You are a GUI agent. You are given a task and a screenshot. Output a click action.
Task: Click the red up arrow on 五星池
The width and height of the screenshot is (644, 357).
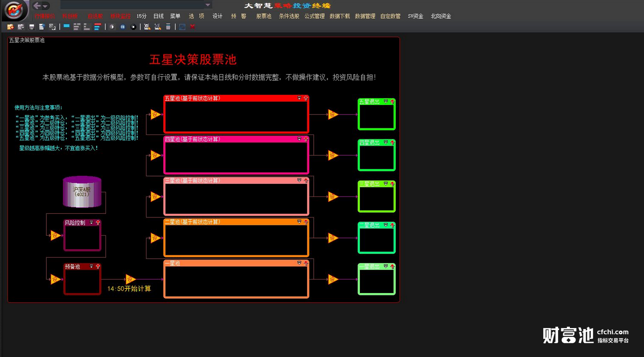(306, 98)
